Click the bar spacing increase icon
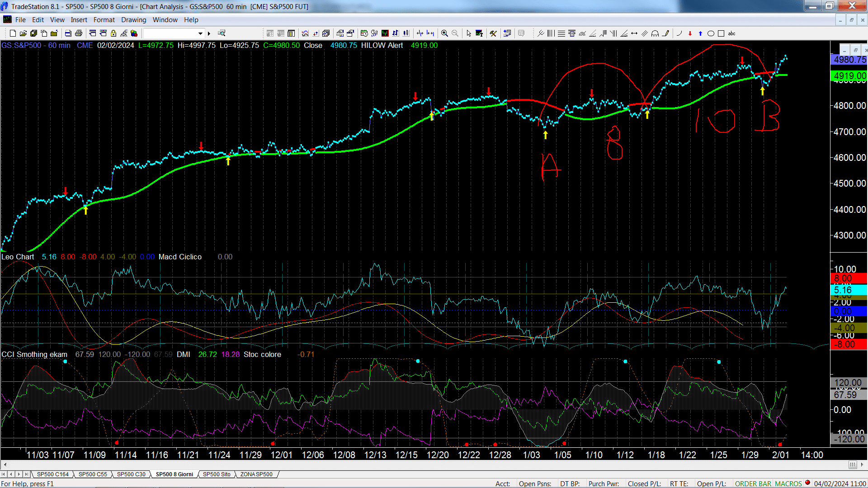Viewport: 868px width, 488px height. pyautogui.click(x=430, y=33)
